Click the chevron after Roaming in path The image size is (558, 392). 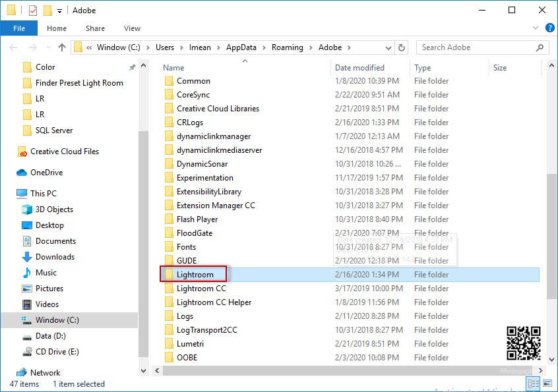click(x=311, y=47)
